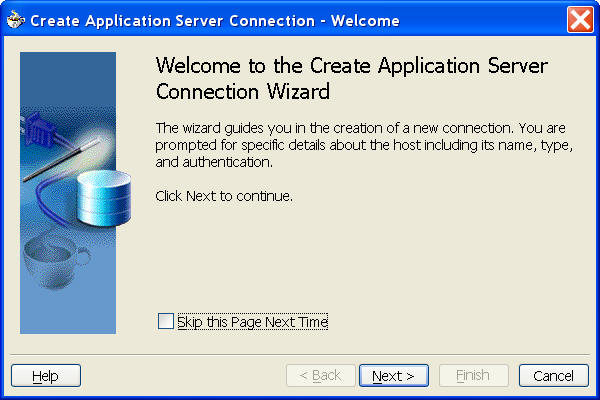Continue with the Next > button
Screen dimensions: 600x400
click(x=394, y=376)
